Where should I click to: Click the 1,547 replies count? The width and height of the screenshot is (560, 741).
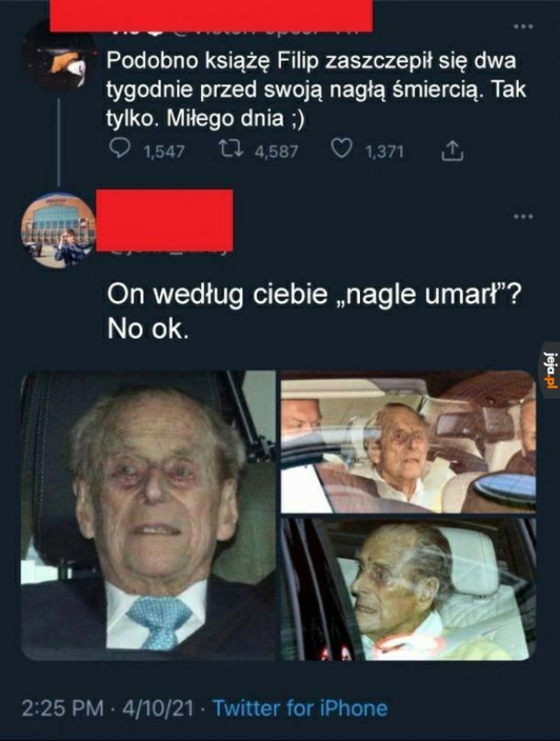164,152
